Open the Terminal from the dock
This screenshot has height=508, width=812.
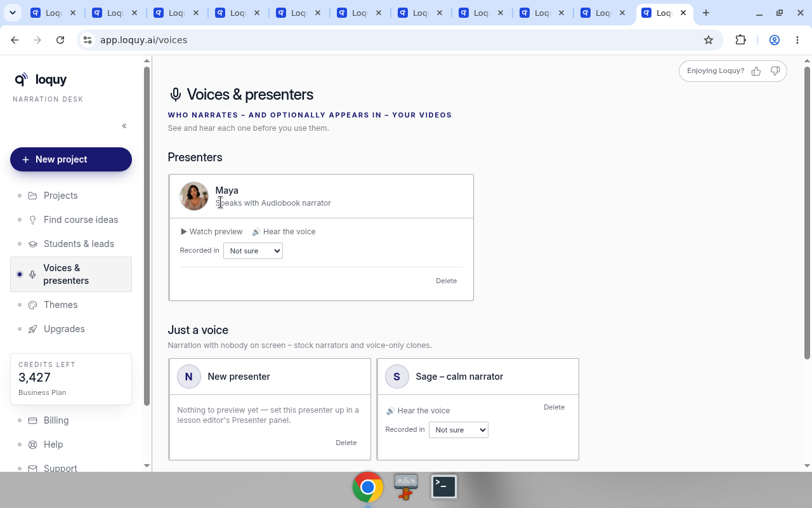pos(444,487)
